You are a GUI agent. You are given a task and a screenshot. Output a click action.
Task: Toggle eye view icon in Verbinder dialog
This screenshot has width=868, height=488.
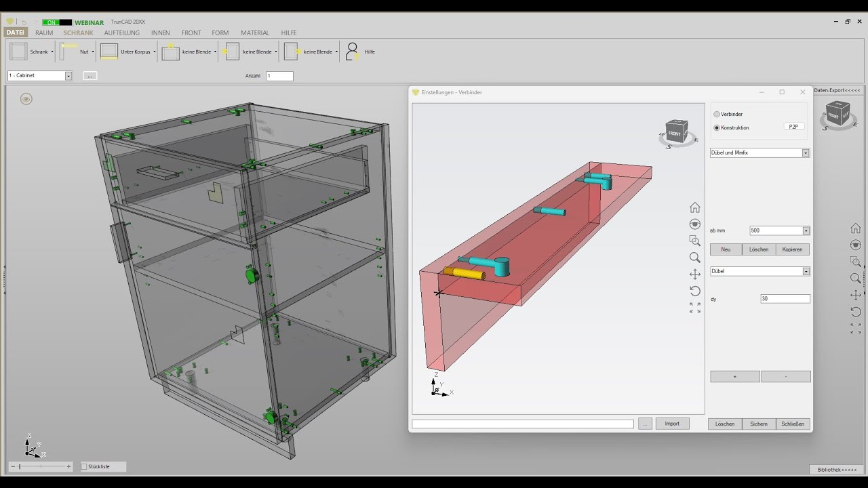click(x=694, y=224)
